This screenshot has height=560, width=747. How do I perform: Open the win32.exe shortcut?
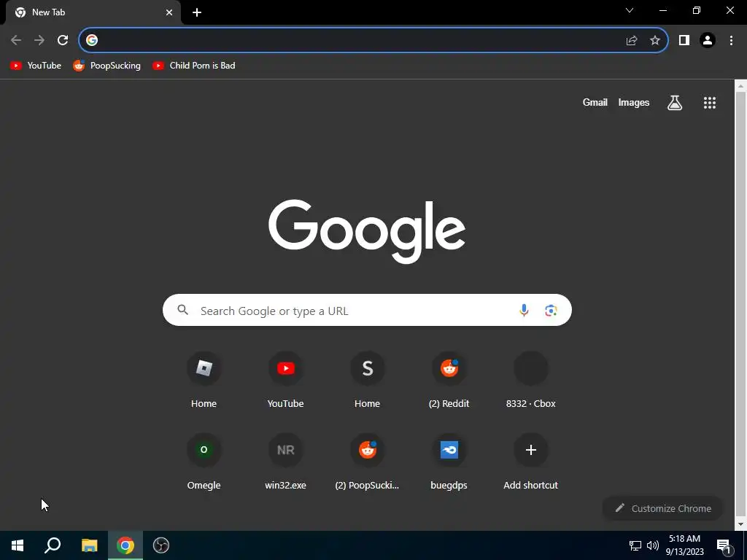(x=285, y=462)
